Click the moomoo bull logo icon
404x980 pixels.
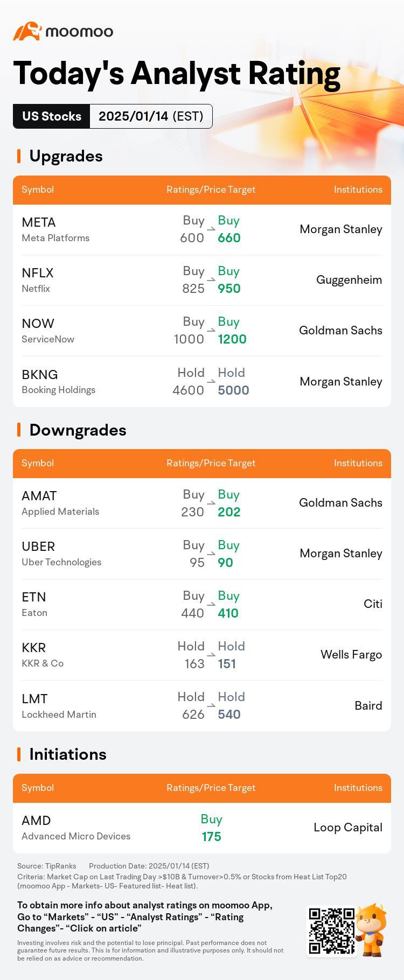[x=27, y=31]
